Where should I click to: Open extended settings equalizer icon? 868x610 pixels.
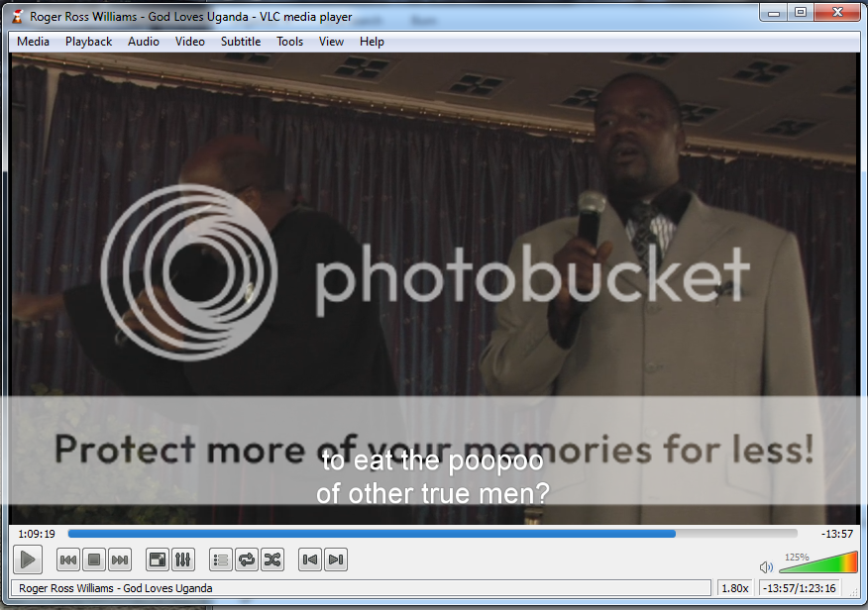coord(182,559)
